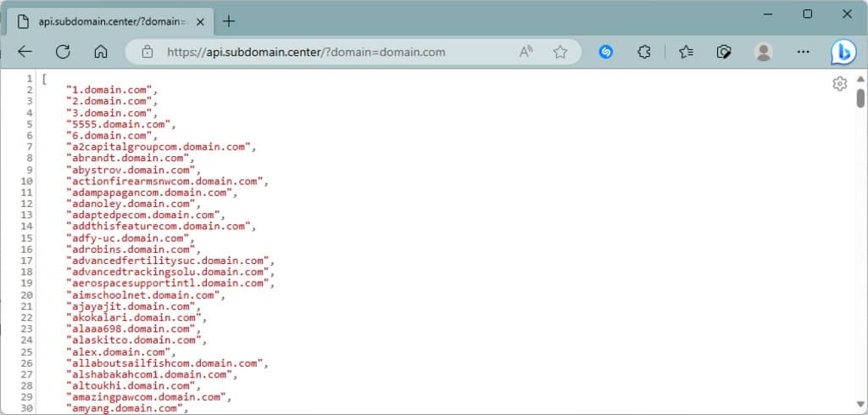This screenshot has width=868, height=415.
Task: Refresh the current page
Action: (63, 52)
